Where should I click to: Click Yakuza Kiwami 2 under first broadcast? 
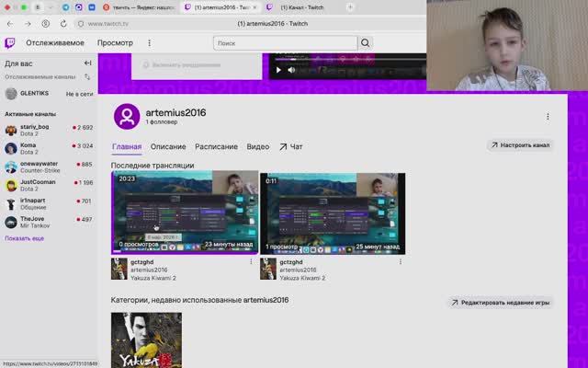[153, 278]
